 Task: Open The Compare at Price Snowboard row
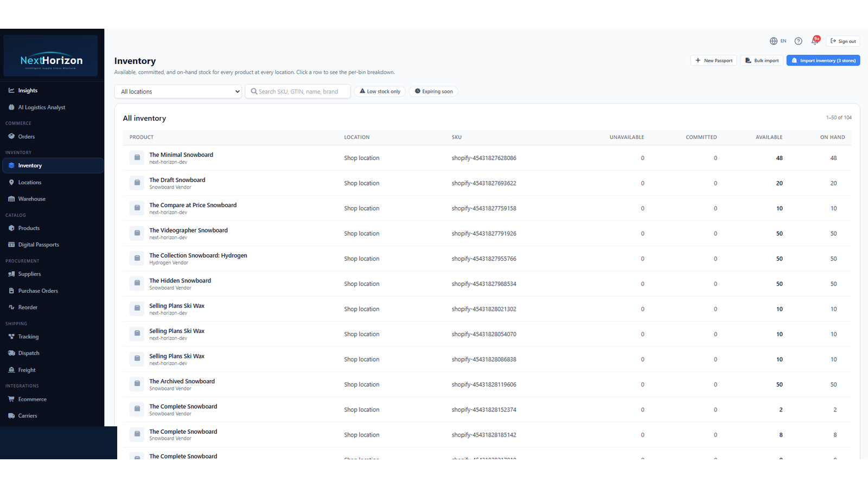[x=487, y=208]
